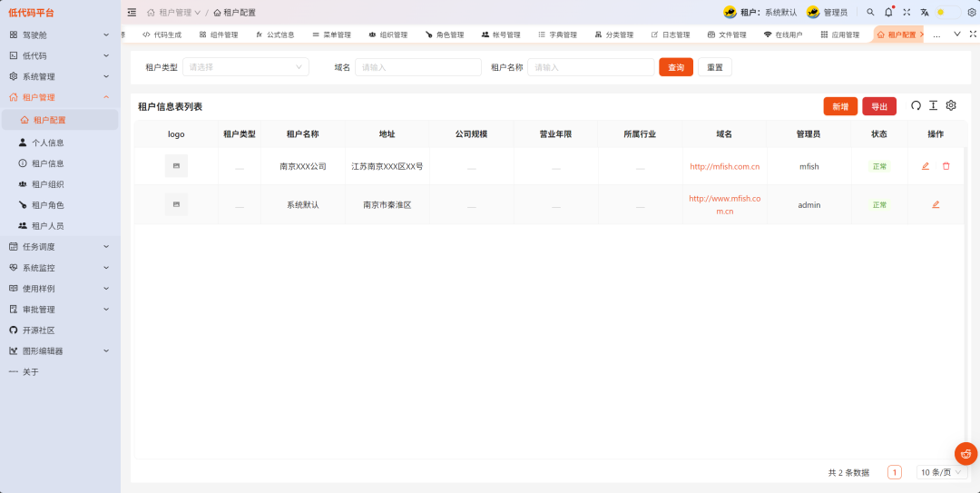The height and width of the screenshot is (493, 980).
Task: Click the 租户 avatar icon in header
Action: [x=730, y=13]
